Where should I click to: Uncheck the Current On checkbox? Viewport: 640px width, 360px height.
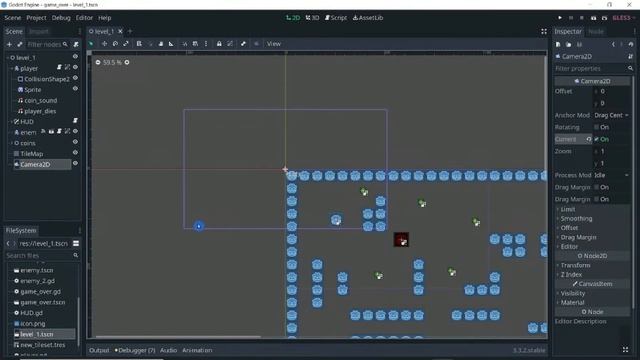point(596,139)
